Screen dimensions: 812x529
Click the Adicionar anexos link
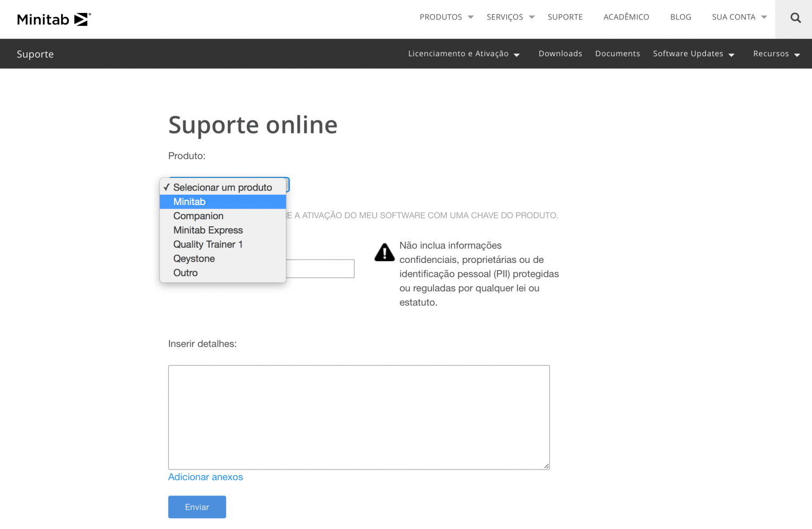205,477
